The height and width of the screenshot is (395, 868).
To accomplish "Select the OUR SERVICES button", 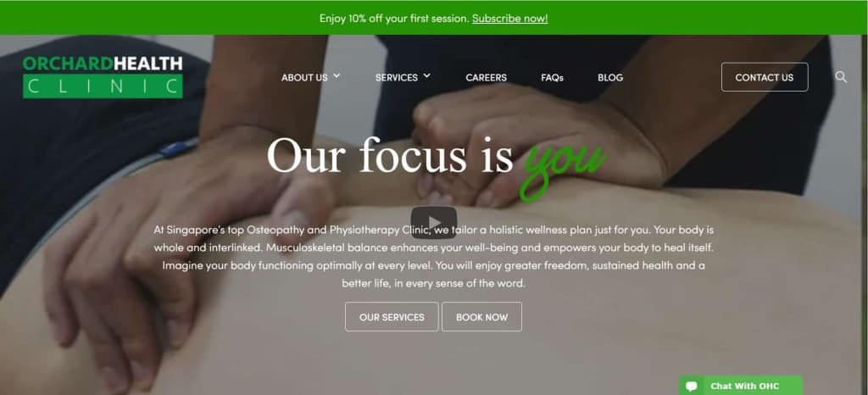I will coord(392,317).
